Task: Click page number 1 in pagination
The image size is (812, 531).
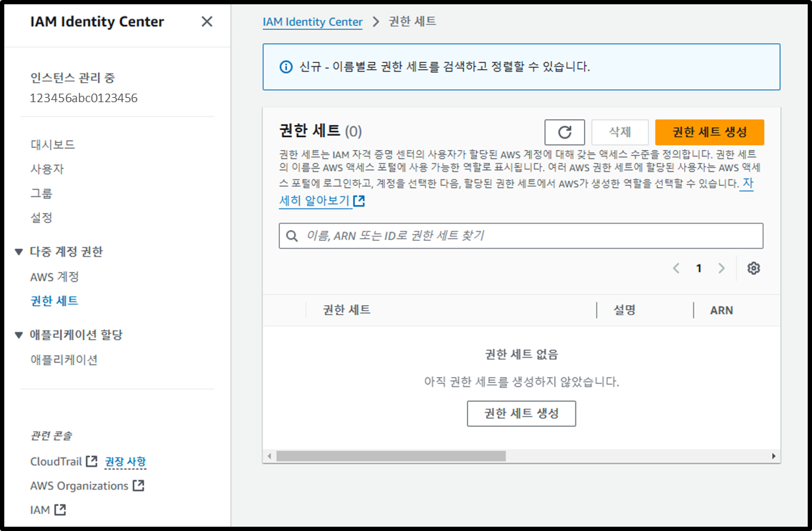Action: click(x=698, y=268)
